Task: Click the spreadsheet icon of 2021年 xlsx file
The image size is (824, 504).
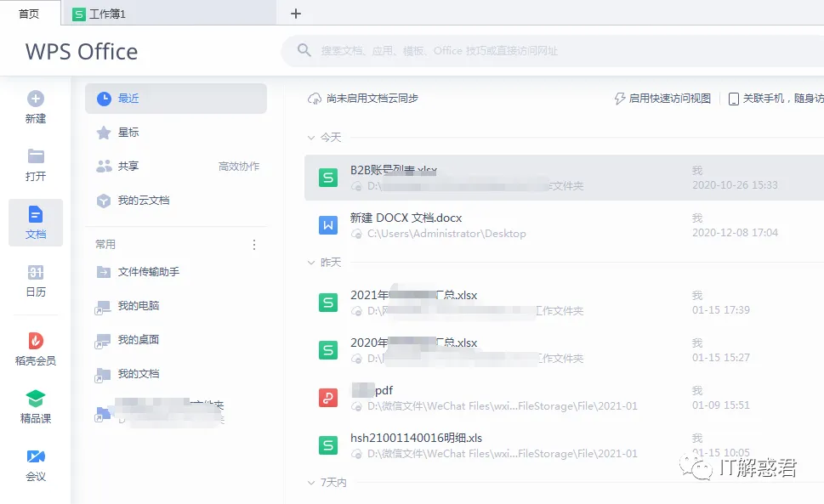Action: pos(328,303)
